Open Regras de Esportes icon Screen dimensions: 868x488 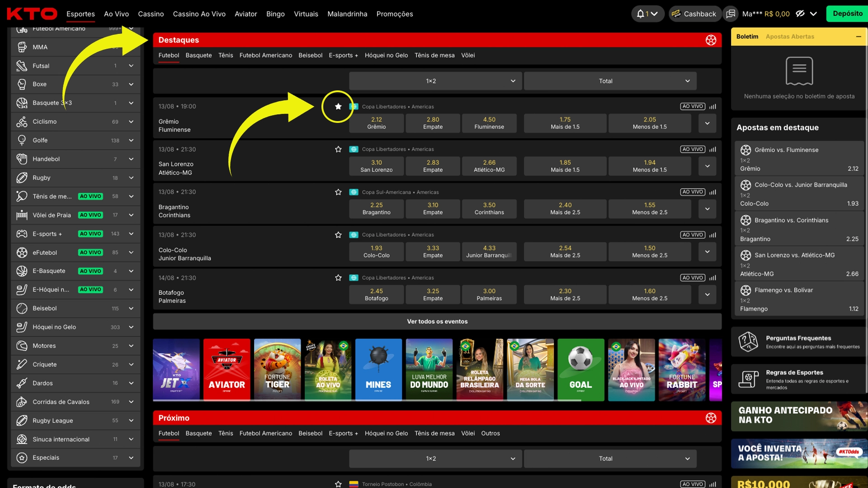click(x=748, y=379)
